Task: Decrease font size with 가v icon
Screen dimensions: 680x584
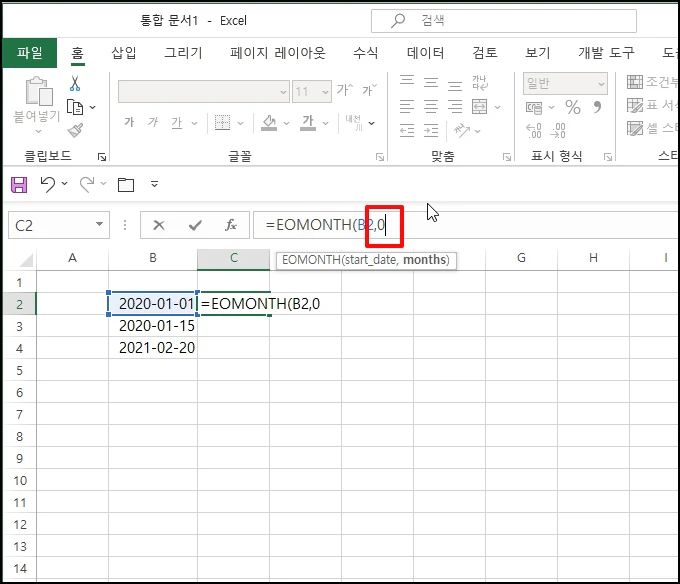Action: 369,90
